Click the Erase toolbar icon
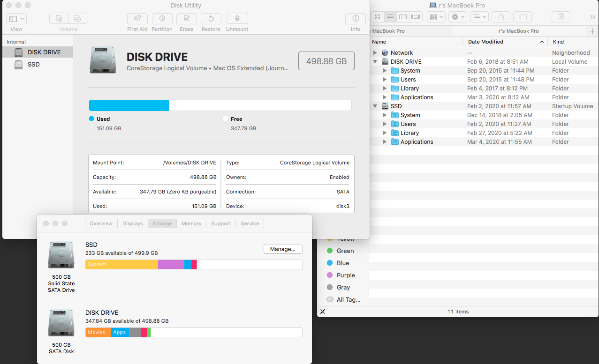The image size is (599, 364). [x=187, y=19]
